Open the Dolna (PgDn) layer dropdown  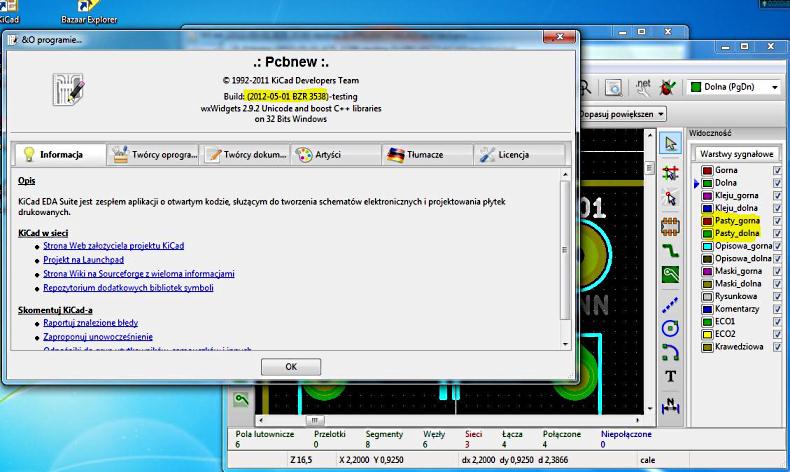click(734, 87)
